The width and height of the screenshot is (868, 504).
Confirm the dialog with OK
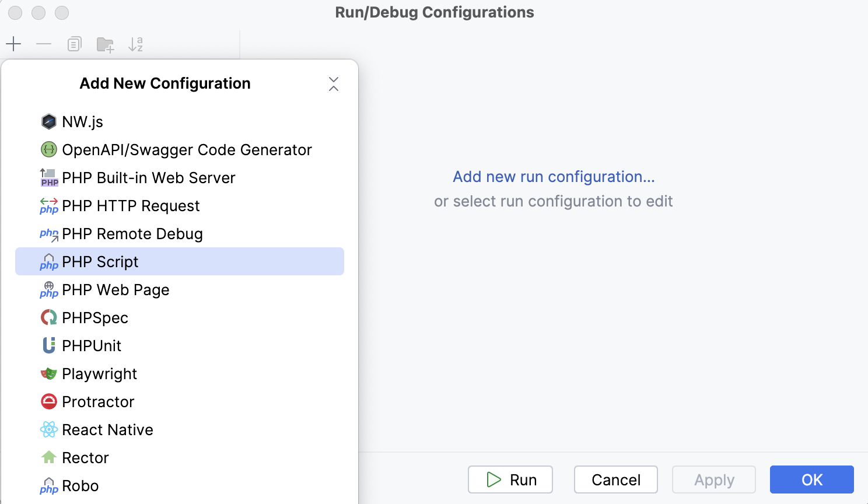coord(811,480)
